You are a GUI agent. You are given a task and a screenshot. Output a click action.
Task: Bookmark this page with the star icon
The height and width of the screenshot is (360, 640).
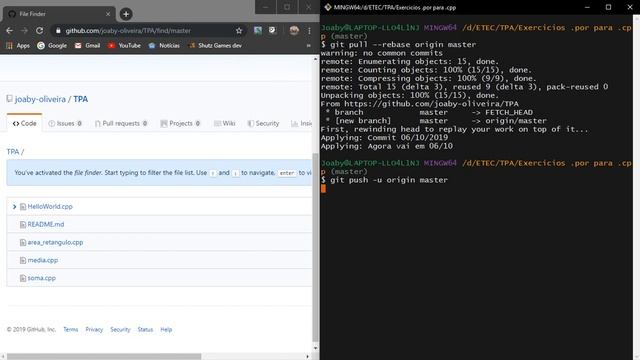tap(239, 31)
